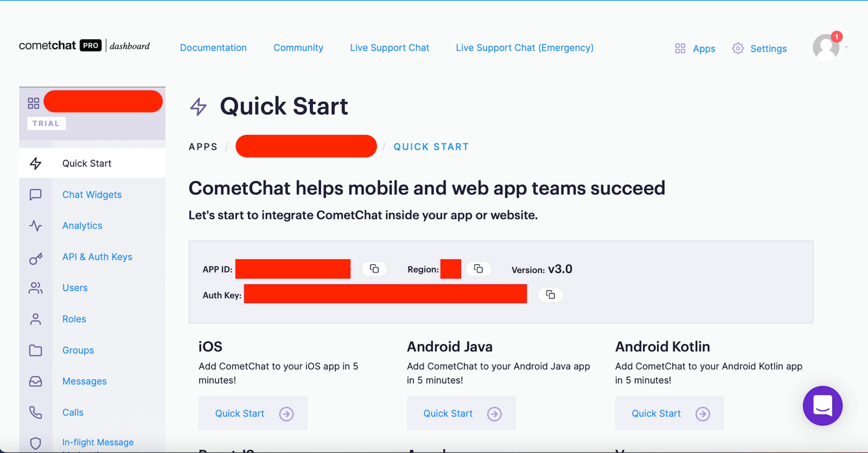868x453 pixels.
Task: Copy the Region value
Action: (x=478, y=269)
